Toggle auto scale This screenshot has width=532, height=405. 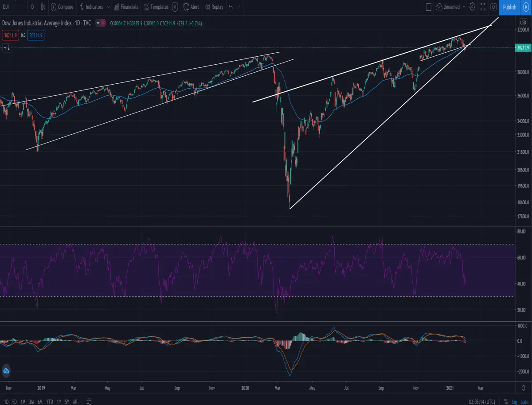524,402
